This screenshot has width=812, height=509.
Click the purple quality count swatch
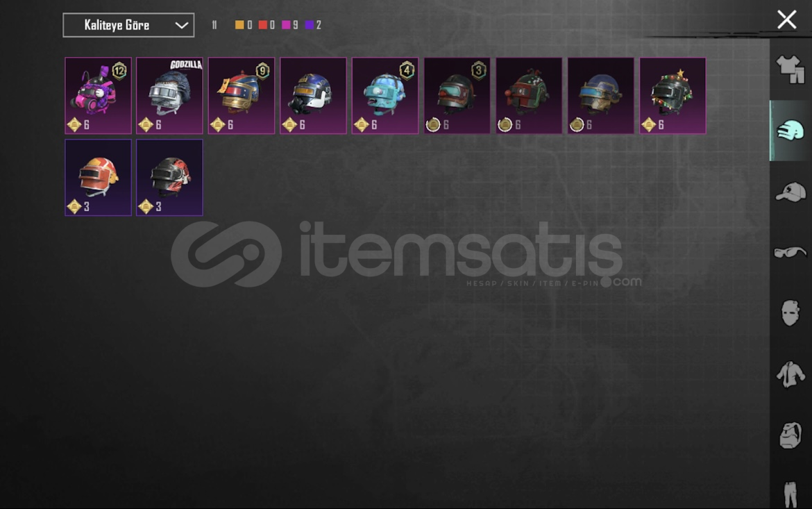click(x=309, y=25)
